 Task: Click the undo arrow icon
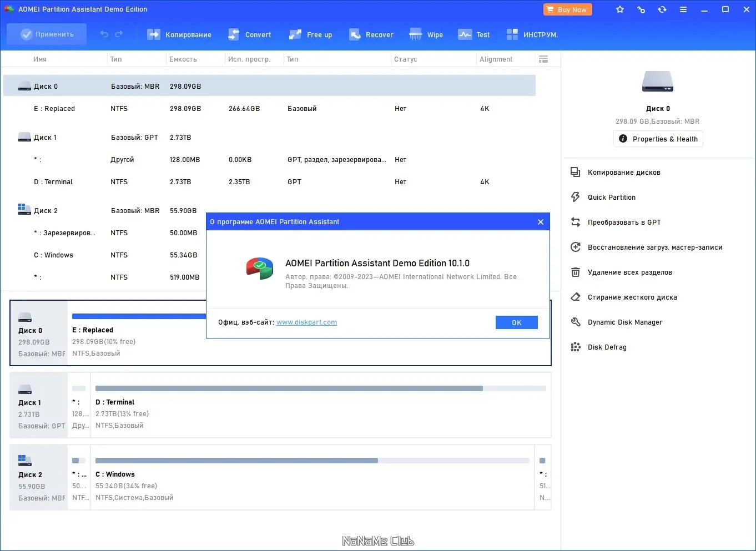click(104, 34)
